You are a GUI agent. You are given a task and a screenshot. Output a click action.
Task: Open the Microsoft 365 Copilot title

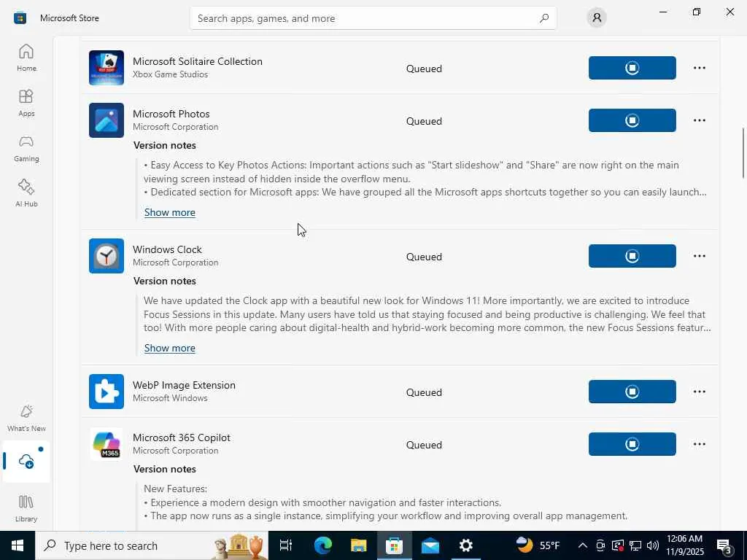pos(182,437)
